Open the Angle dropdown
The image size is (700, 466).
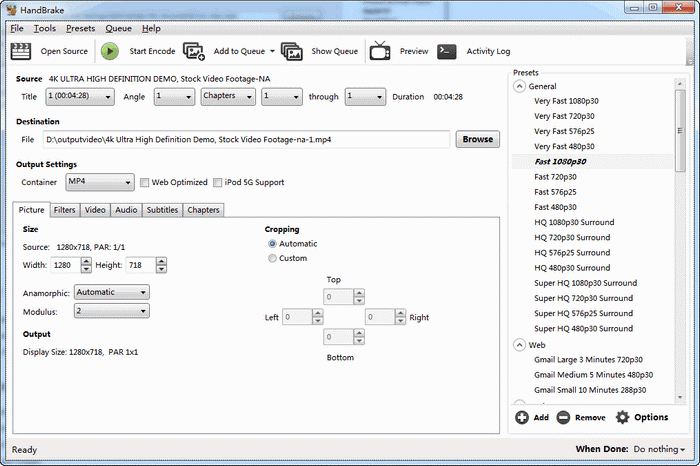[x=174, y=96]
